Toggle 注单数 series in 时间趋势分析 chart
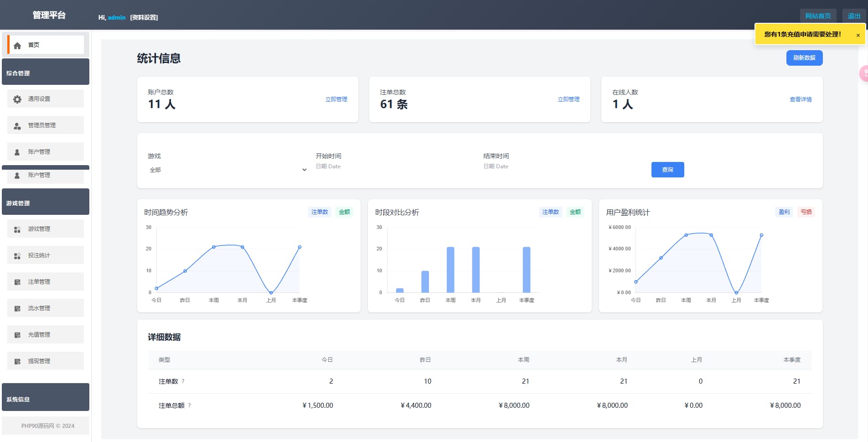The image size is (868, 442). point(319,212)
